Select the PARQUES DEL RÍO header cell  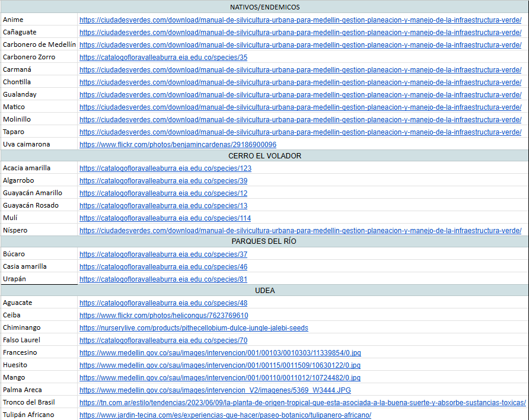tap(264, 241)
